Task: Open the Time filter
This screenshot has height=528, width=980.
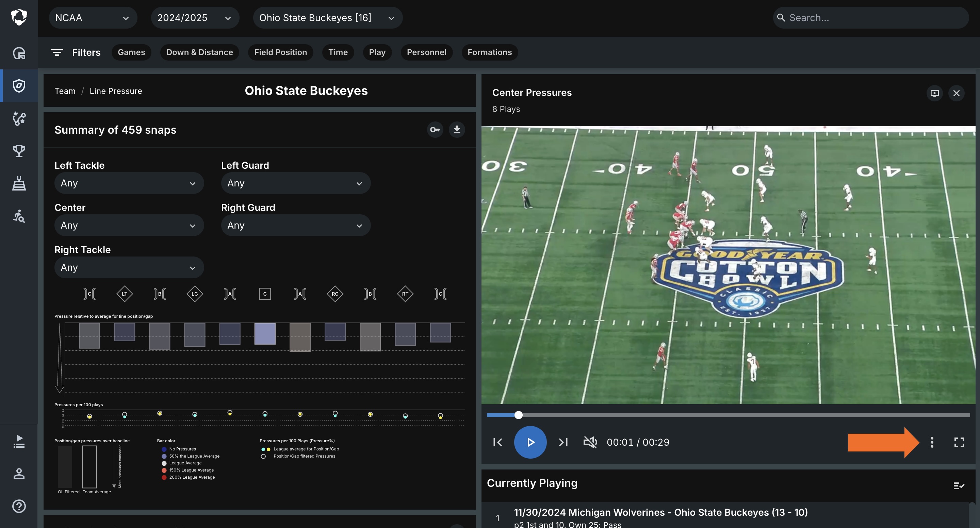Action: click(338, 52)
